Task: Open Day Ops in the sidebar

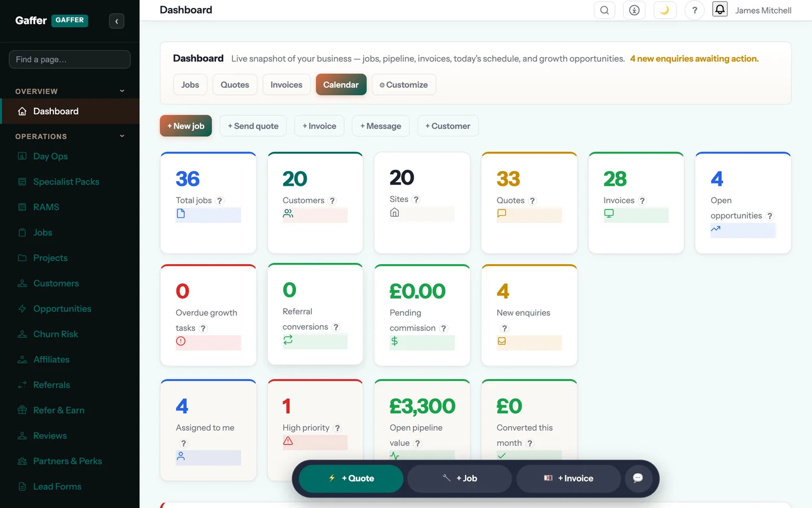Action: (x=70, y=156)
